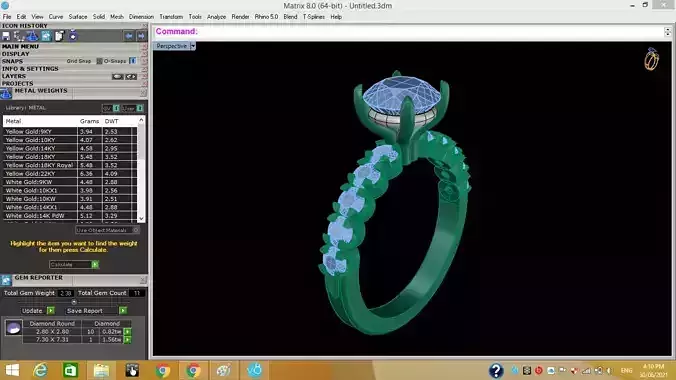Click the metal list scroll up arrow
Image resolution: width=676 pixels, height=380 pixels.
(x=141, y=120)
